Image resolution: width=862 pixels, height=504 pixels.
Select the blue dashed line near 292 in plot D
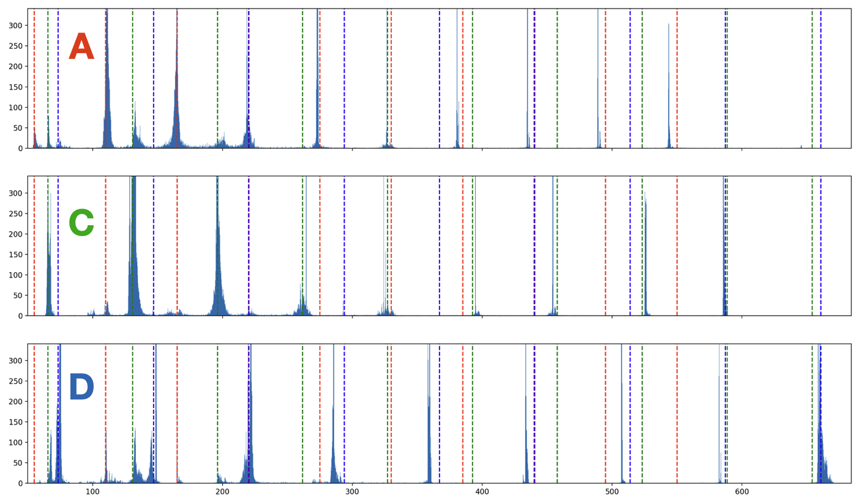tap(346, 398)
